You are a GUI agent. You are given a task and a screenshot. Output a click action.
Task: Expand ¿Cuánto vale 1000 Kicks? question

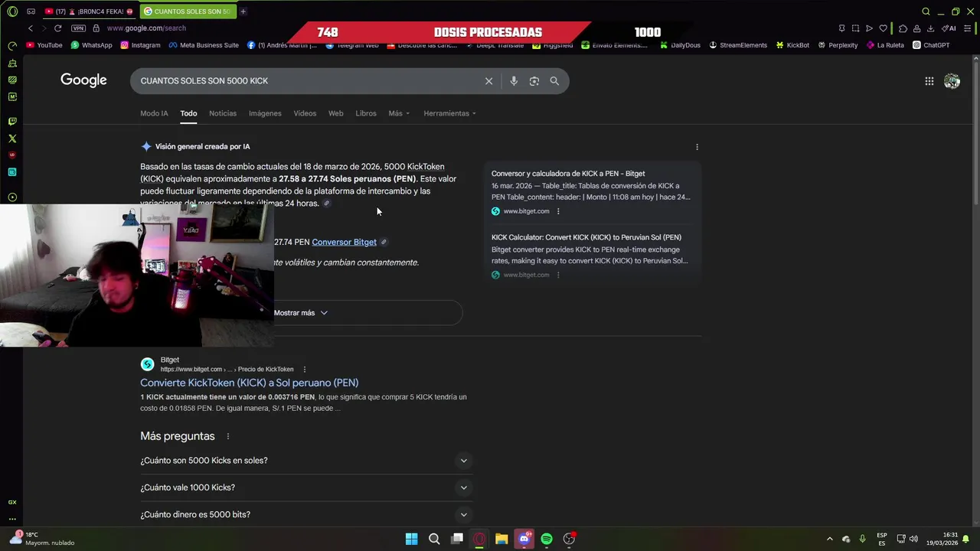[305, 487]
